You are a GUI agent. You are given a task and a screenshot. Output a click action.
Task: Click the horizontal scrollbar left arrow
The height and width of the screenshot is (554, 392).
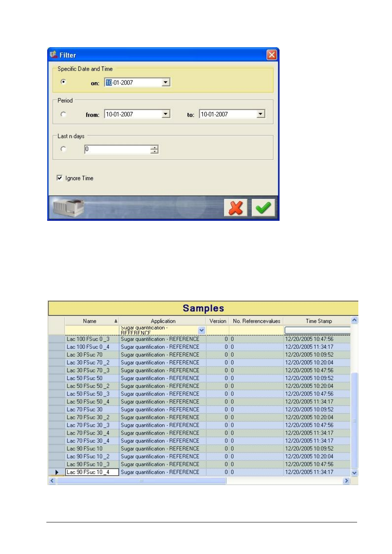click(x=52, y=481)
